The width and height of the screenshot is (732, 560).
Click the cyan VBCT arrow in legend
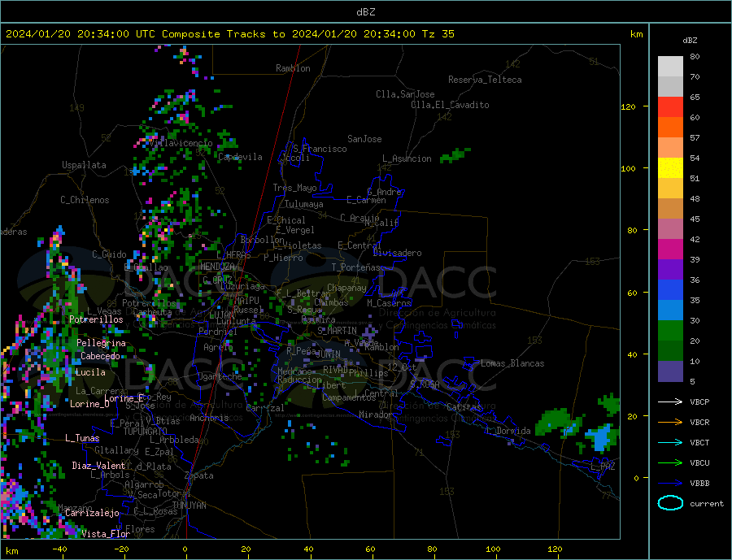[x=670, y=442]
